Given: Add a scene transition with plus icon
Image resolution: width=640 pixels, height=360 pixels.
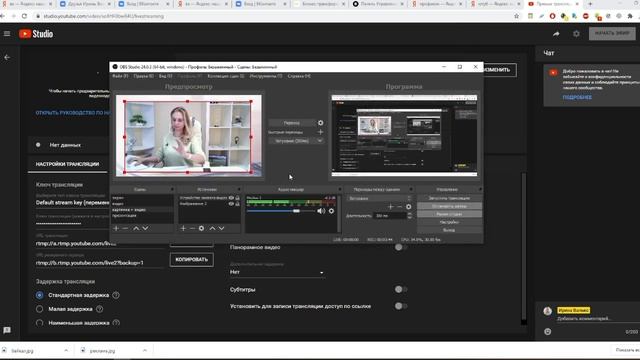Looking at the screenshot, I should click(391, 207).
